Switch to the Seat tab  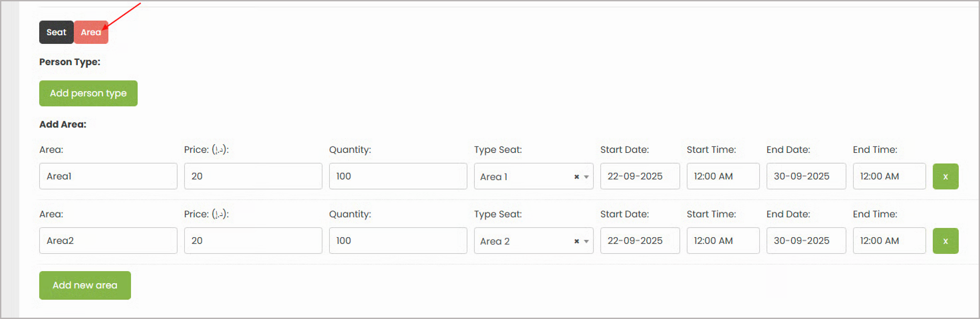[57, 32]
